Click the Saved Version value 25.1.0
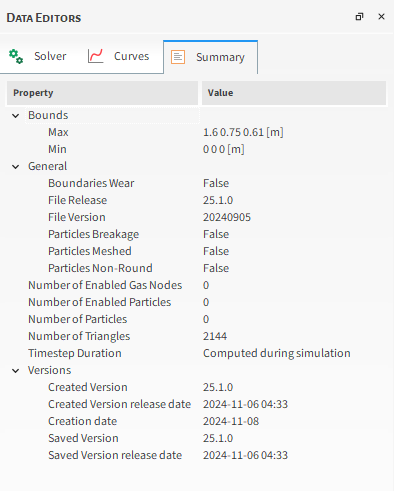Viewport: 394px width, 491px height. tap(218, 438)
